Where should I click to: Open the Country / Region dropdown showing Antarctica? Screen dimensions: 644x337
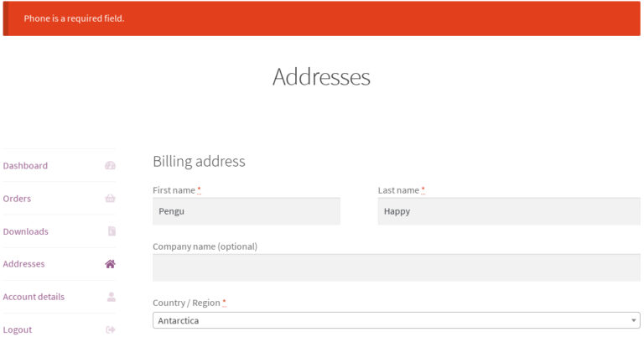pos(390,320)
